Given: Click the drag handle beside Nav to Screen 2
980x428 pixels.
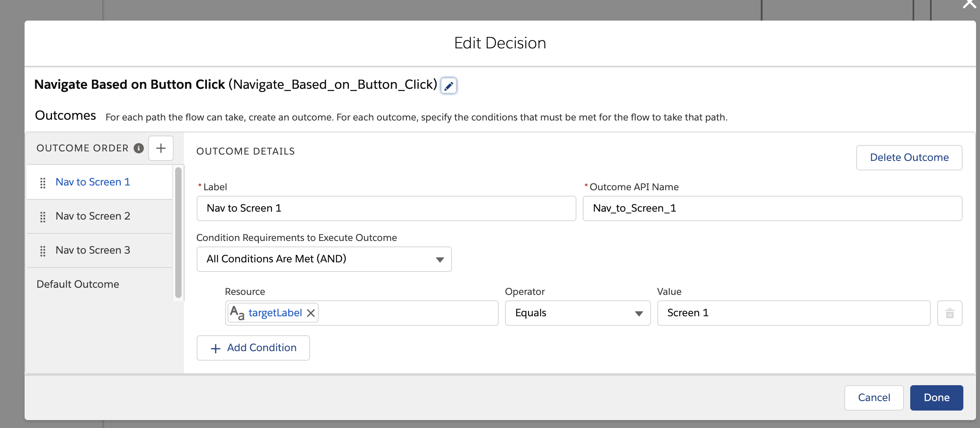Looking at the screenshot, I should (x=43, y=217).
